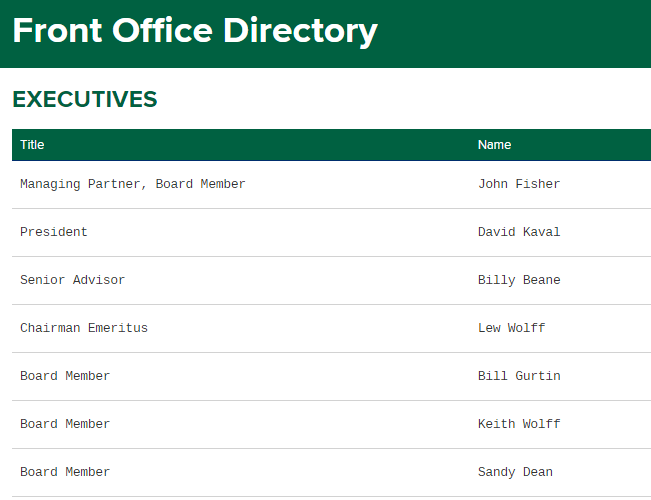Image resolution: width=651 pixels, height=500 pixels.
Task: Select David Kaval in the Name column
Action: 519,232
